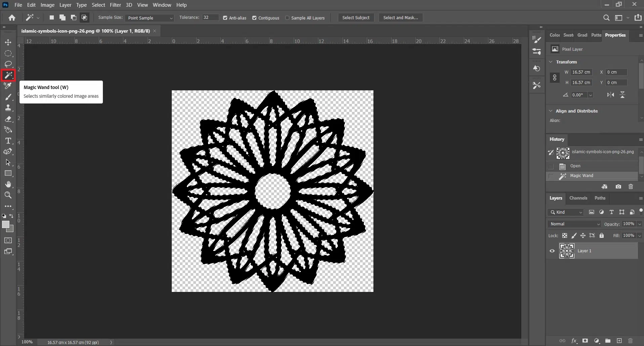Open the Sample Size dropdown
Image resolution: width=644 pixels, height=346 pixels.
tap(149, 18)
